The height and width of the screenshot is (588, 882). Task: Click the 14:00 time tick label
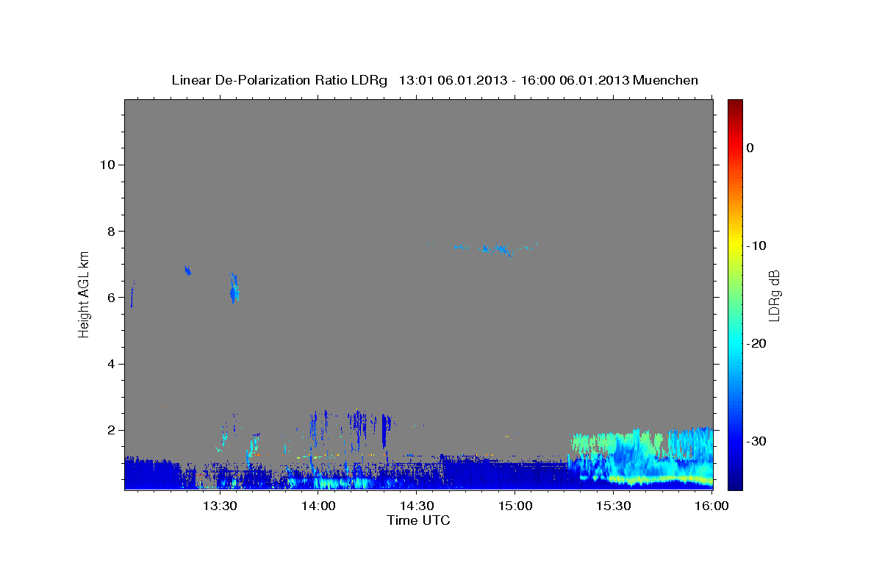[x=318, y=506]
